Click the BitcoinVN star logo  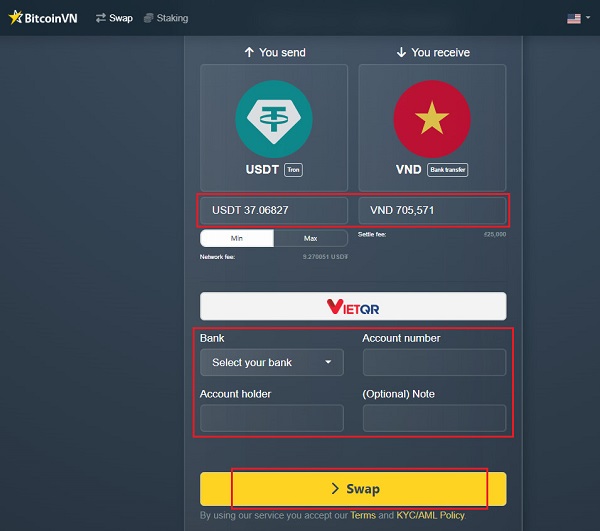(x=16, y=18)
